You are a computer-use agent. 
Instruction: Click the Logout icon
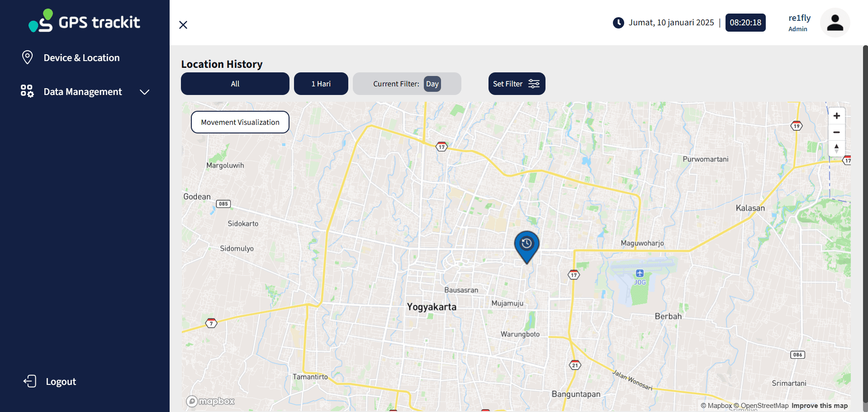30,381
